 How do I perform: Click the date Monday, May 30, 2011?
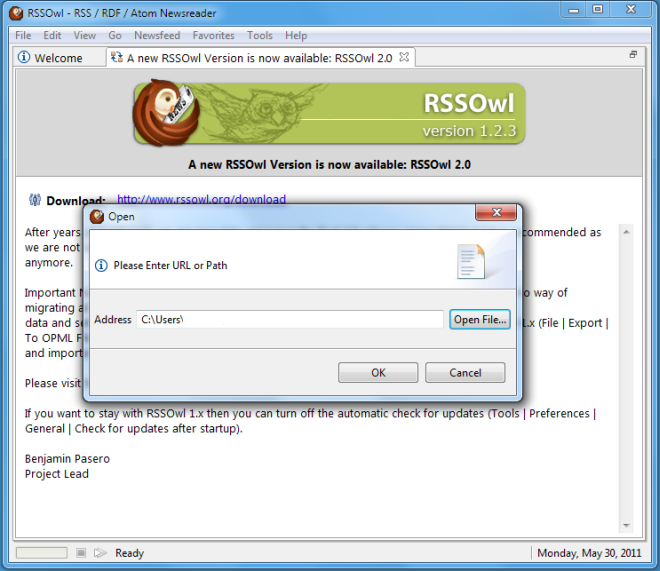click(x=589, y=553)
